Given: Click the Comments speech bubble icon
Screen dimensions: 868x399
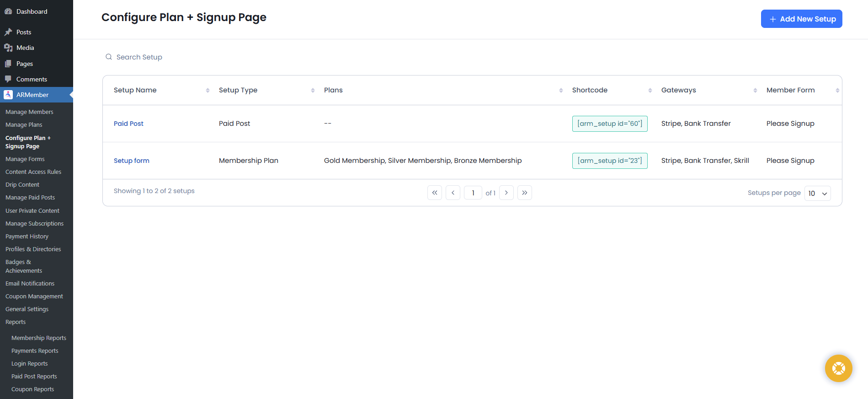Looking at the screenshot, I should pyautogui.click(x=8, y=79).
